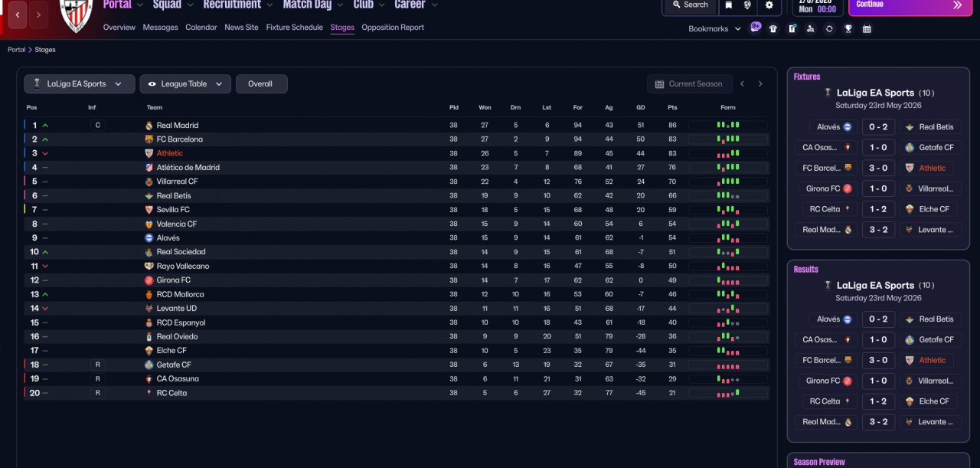Click the form bars for Real Madrid
Screen dimensions: 980x468
pyautogui.click(x=728, y=125)
